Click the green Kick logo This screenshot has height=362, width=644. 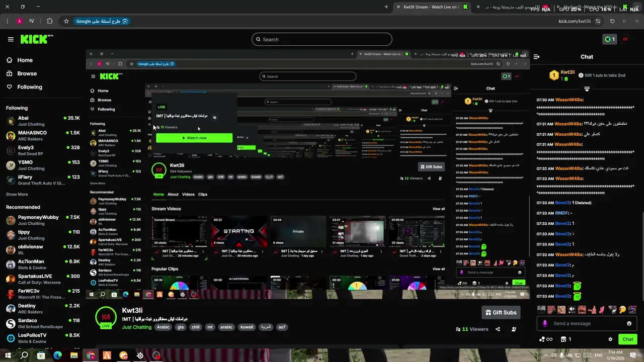click(36, 39)
